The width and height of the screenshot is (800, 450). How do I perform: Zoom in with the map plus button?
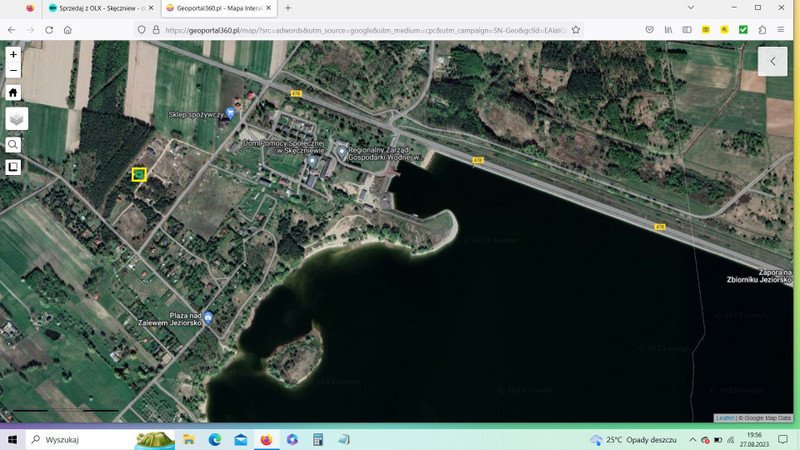(13, 54)
